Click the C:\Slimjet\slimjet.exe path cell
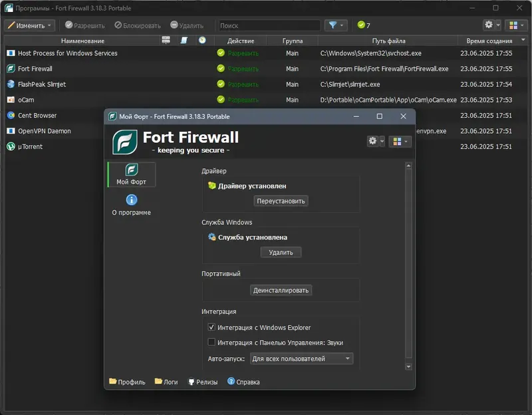Screen dimensions: 532x415 (x=350, y=84)
